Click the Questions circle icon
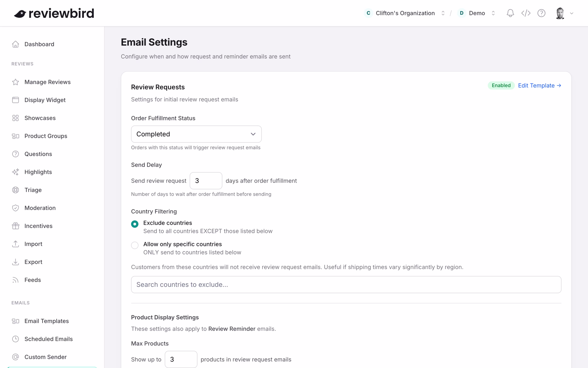Viewport: 588px width, 368px height. [x=16, y=154]
